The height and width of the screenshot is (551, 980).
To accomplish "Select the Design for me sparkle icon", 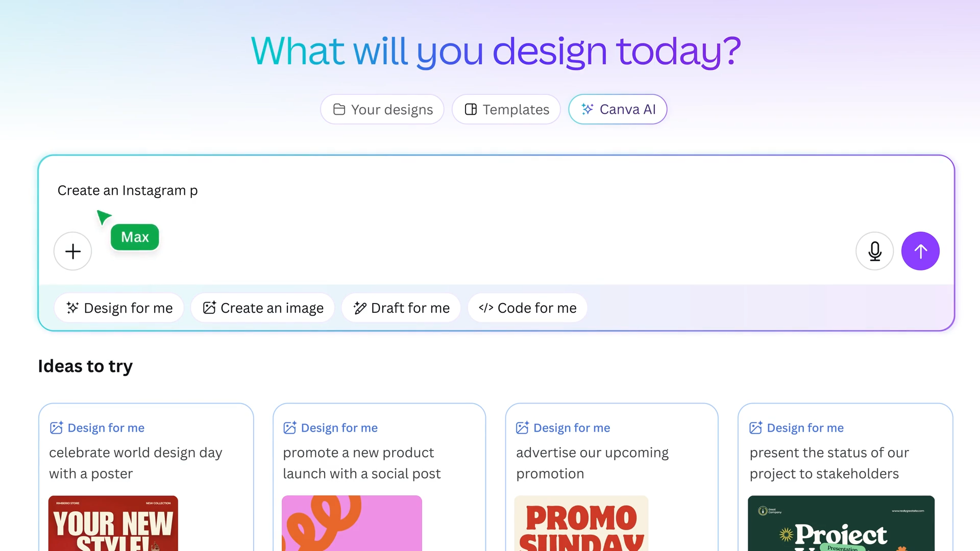I will [x=71, y=308].
